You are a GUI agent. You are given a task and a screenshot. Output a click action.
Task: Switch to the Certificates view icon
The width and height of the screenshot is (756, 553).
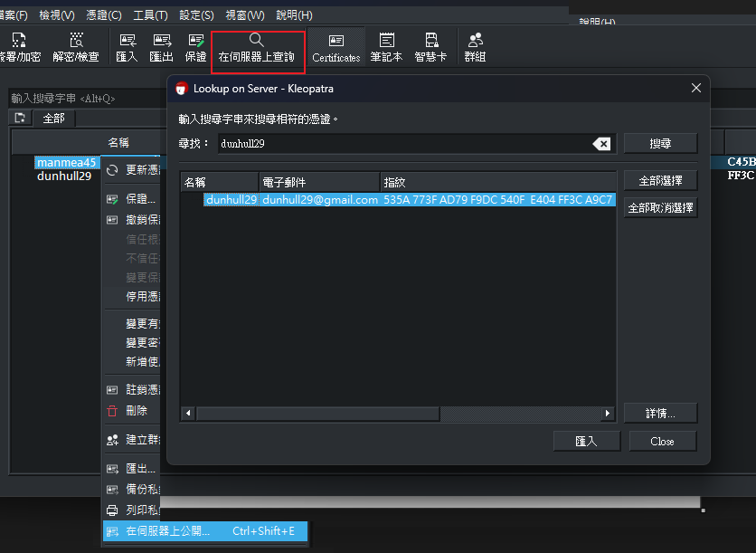coord(335,45)
